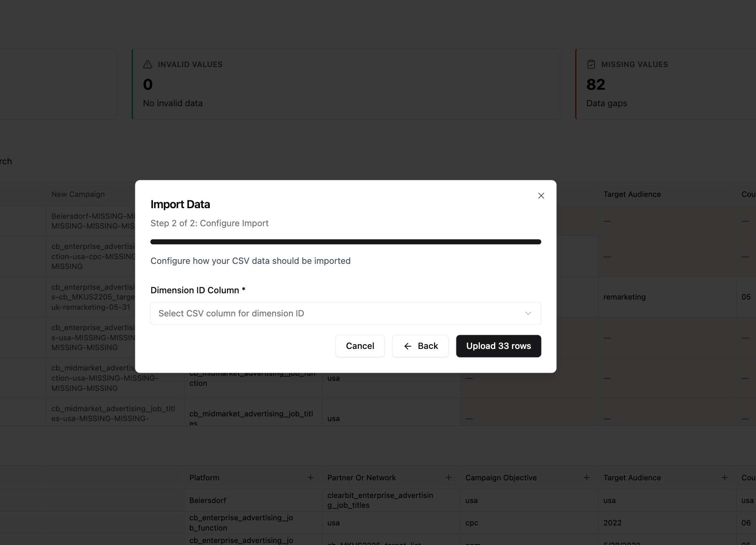This screenshot has width=756, height=545.
Task: Click the Platform column header
Action: pyautogui.click(x=204, y=478)
